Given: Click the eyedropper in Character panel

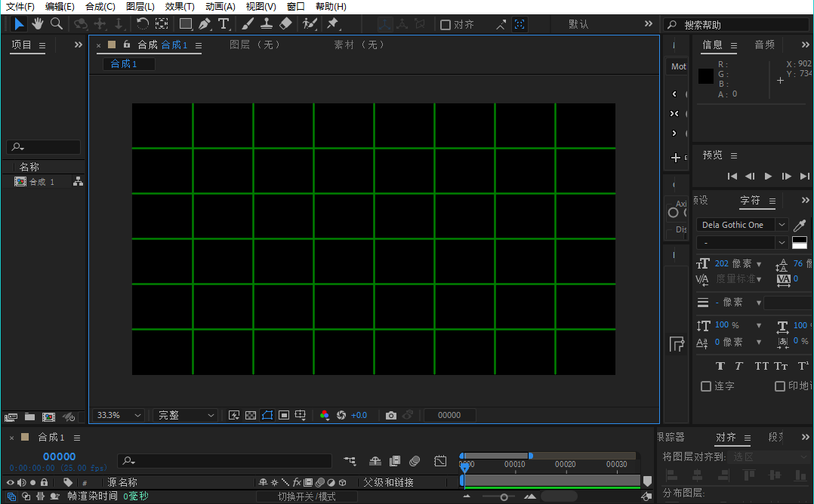Looking at the screenshot, I should pyautogui.click(x=800, y=225).
